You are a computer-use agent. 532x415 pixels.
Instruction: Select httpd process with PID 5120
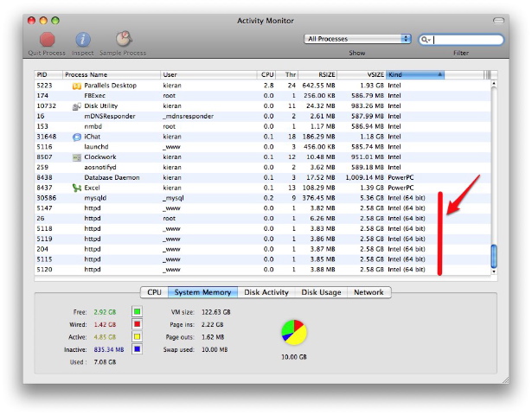263,270
